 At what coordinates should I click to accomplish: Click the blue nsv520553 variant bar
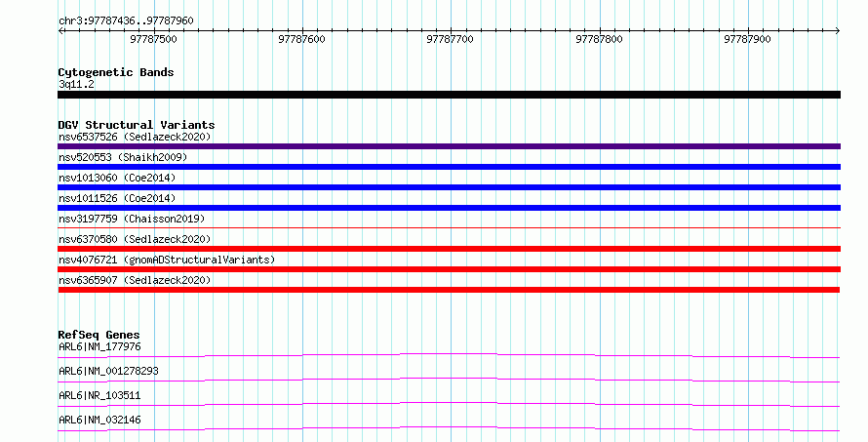(x=449, y=167)
